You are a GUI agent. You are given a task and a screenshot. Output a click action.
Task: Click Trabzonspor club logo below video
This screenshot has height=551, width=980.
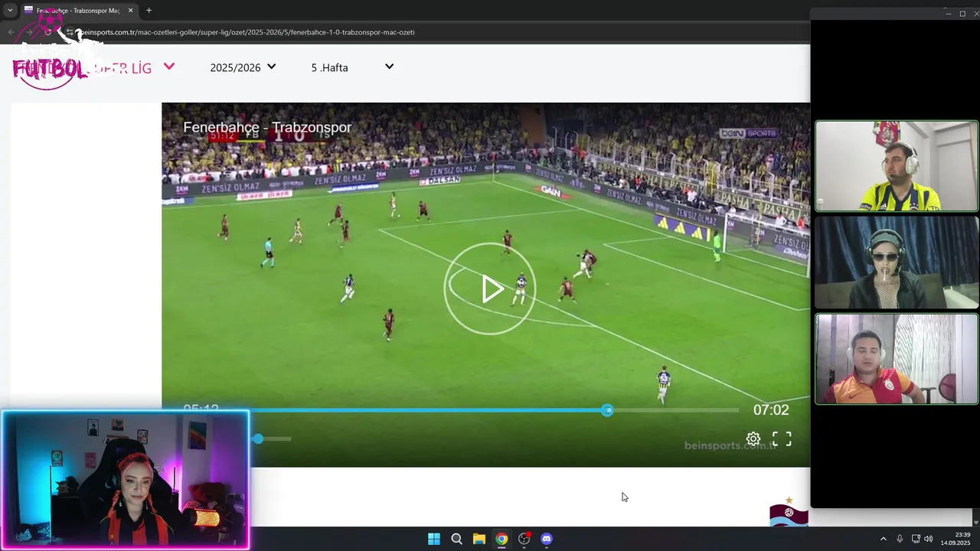pos(789,512)
